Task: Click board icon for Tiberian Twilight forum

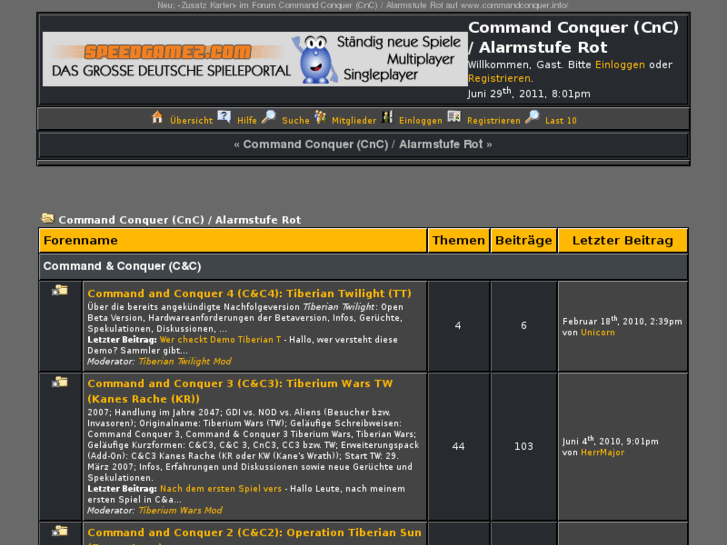Action: (60, 290)
